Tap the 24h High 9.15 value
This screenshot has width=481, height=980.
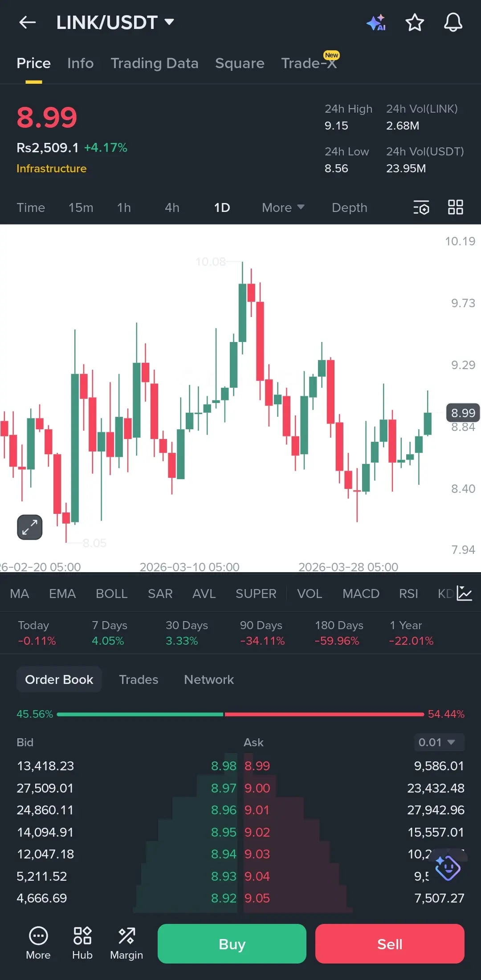(x=336, y=126)
